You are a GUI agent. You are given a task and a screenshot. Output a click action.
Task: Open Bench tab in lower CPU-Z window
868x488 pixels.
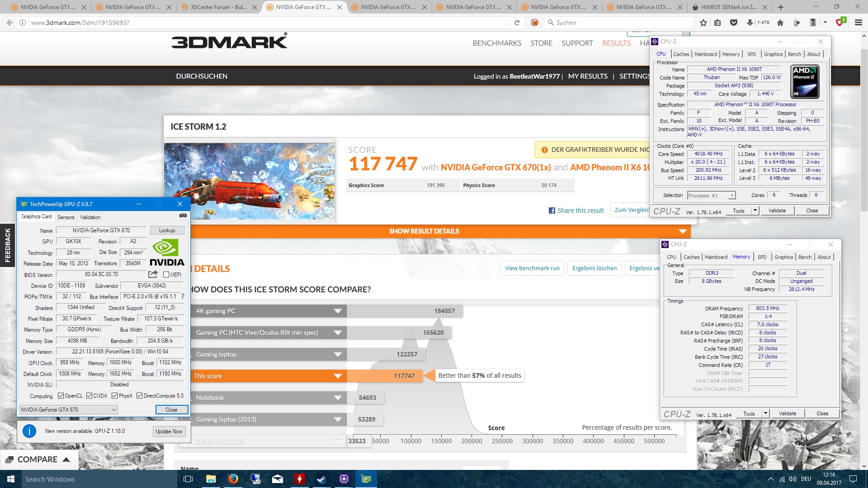(805, 257)
